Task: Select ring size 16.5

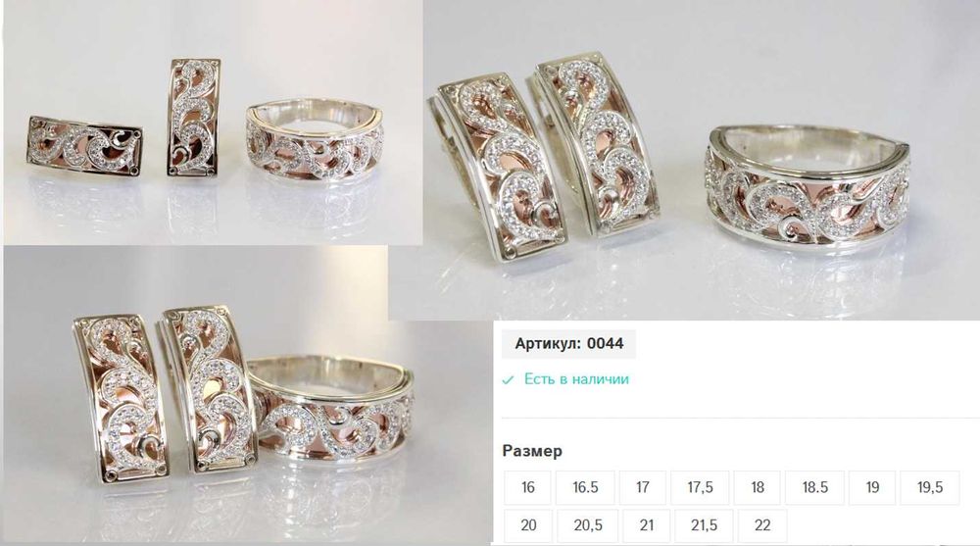Action: click(x=586, y=487)
